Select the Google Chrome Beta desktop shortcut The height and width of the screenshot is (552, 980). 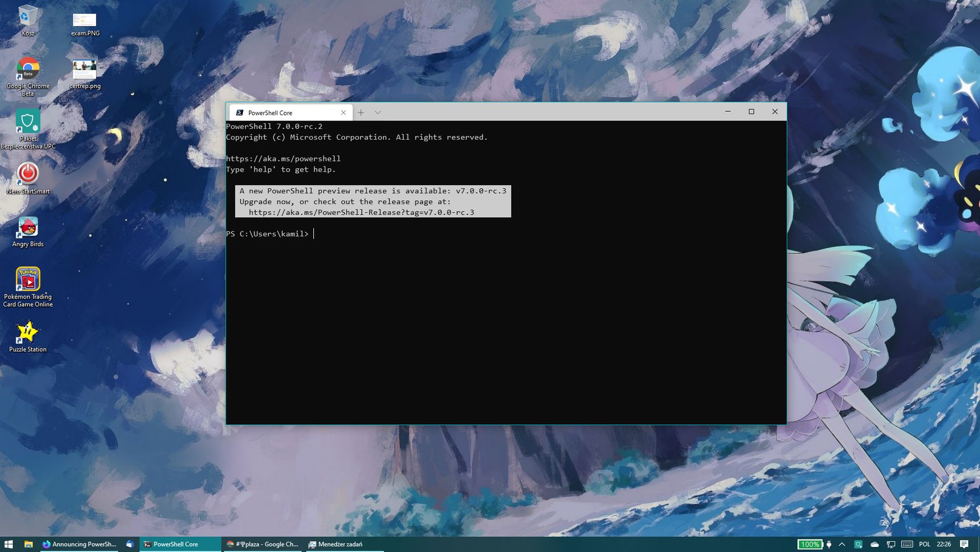(x=28, y=77)
